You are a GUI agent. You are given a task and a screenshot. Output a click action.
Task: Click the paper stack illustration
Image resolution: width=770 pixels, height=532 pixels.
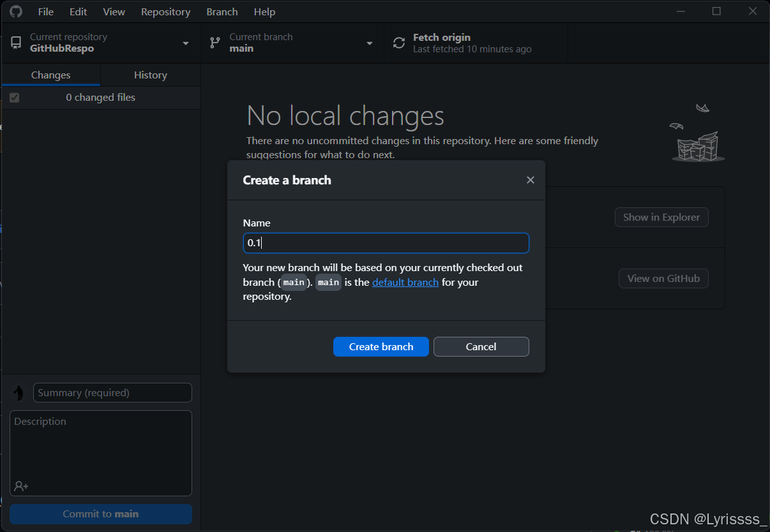(x=697, y=133)
